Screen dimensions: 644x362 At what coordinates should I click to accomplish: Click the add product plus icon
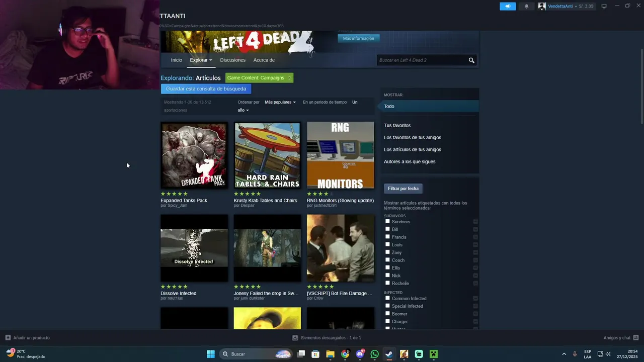[8, 338]
